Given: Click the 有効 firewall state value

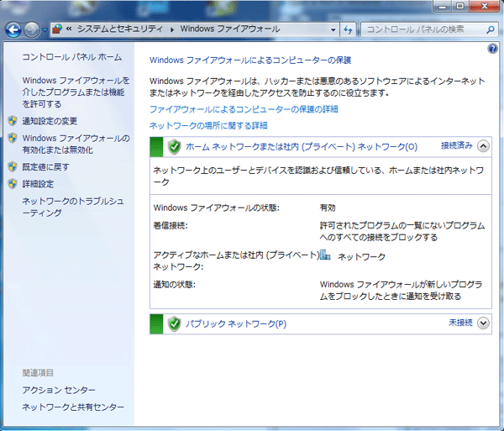Looking at the screenshot, I should [328, 208].
